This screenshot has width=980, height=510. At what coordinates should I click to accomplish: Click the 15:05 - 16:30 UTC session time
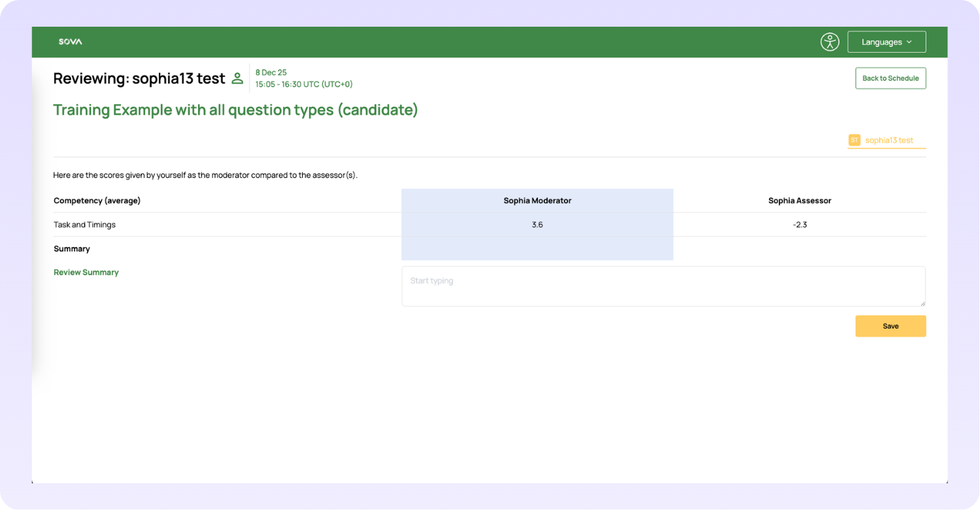(303, 84)
